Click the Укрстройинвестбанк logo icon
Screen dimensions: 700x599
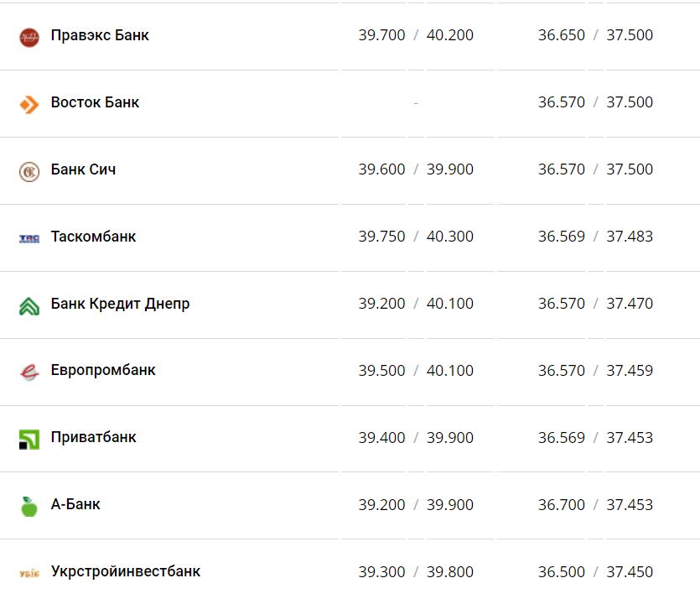pyautogui.click(x=29, y=573)
